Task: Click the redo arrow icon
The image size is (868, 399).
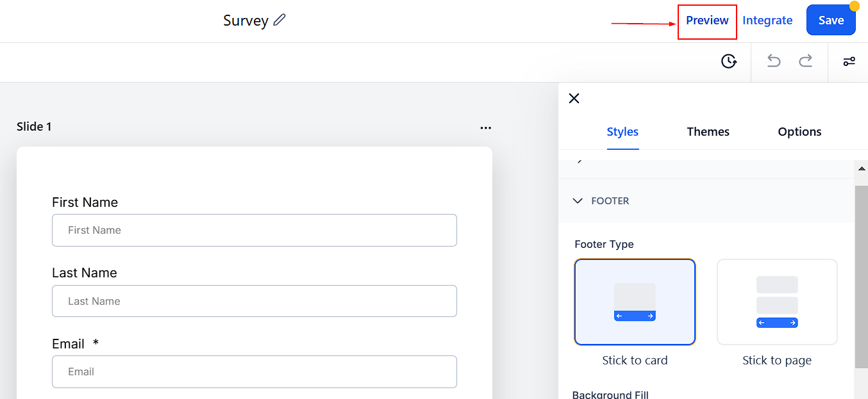Action: 805,61
